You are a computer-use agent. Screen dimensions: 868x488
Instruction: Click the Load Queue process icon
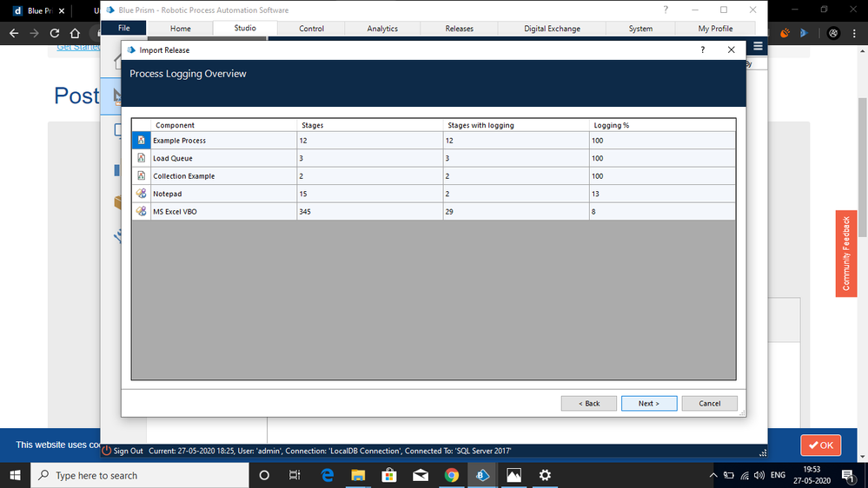coord(141,158)
